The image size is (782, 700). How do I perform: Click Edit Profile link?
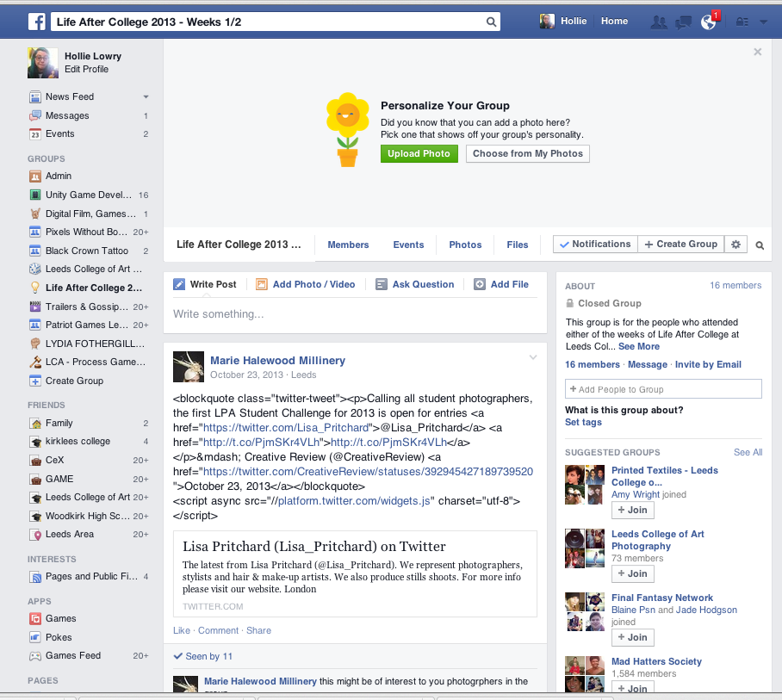86,69
